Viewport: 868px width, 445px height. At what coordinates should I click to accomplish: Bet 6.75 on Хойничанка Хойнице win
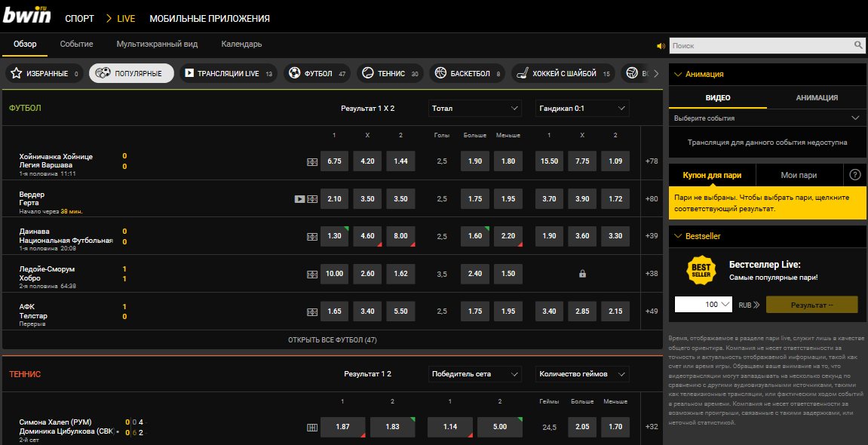[x=334, y=161]
